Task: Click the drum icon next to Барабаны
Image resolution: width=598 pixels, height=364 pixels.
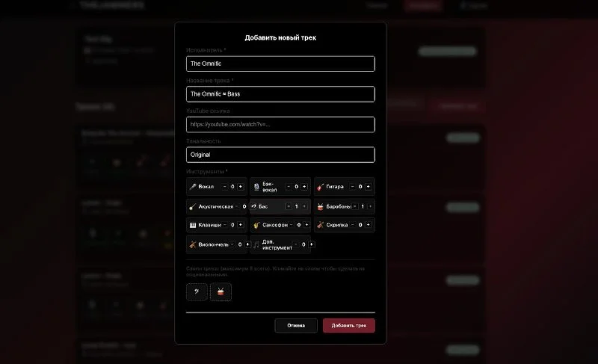Action: point(321,206)
